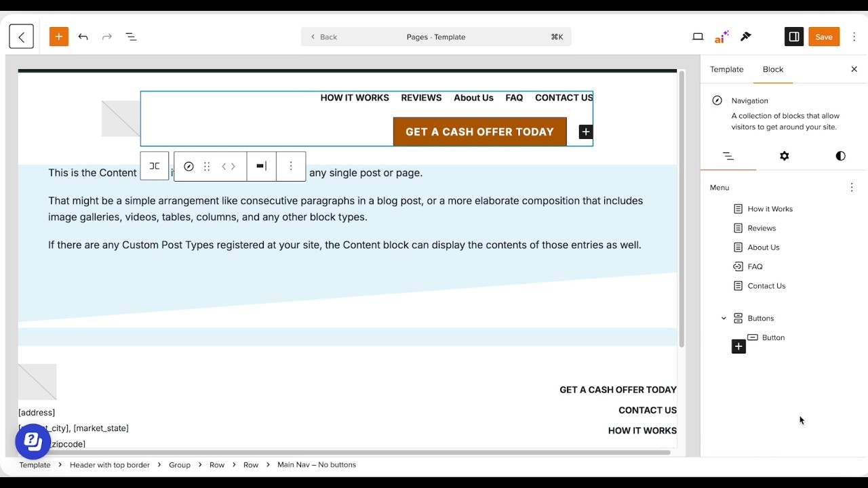Click the footer logo placeholder image
Screen dimensions: 868x488
(x=37, y=382)
